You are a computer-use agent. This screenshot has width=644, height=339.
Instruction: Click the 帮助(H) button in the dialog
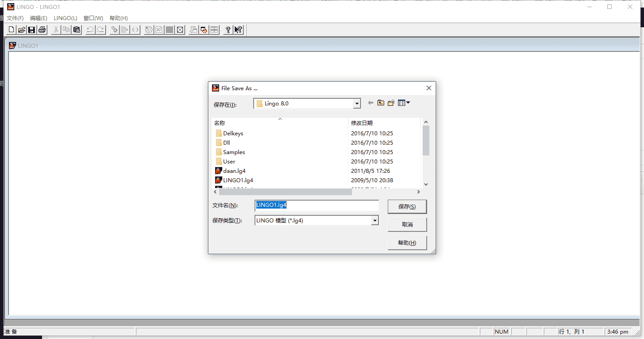(407, 243)
